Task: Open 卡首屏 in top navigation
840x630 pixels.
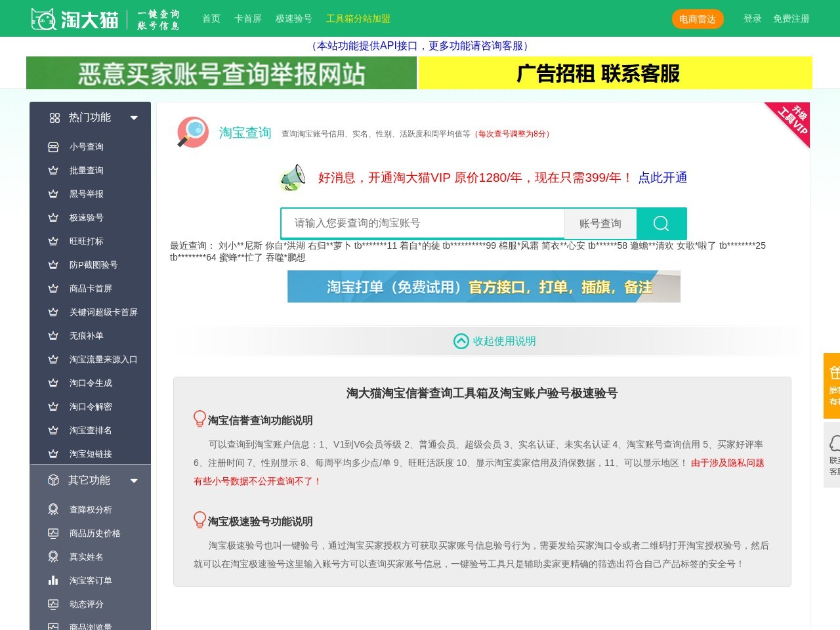Action: 248,19
